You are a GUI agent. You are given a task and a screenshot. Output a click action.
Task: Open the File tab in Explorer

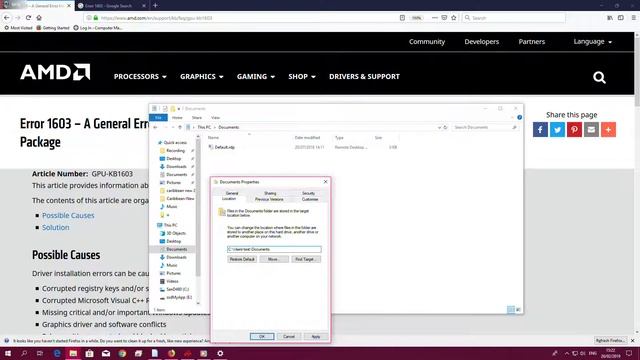158,118
